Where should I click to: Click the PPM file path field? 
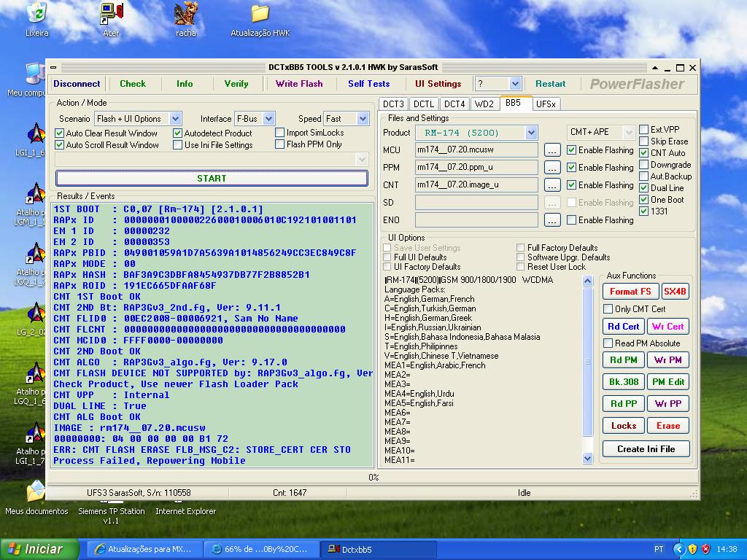pos(476,167)
